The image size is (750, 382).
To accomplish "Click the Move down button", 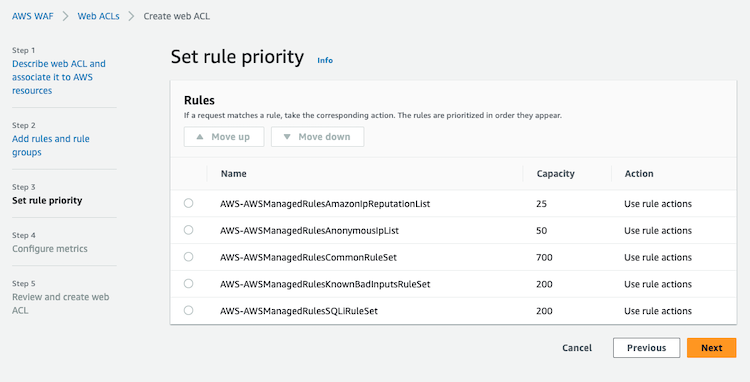I will (318, 137).
